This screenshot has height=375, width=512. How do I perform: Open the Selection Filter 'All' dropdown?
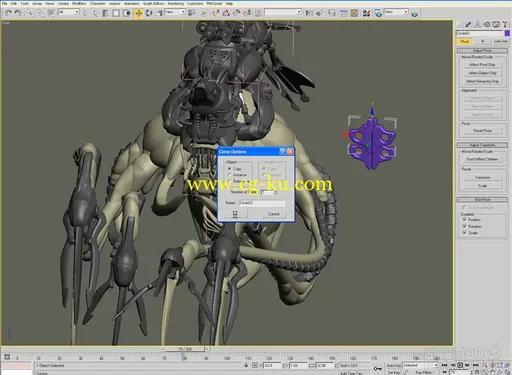click(x=69, y=12)
